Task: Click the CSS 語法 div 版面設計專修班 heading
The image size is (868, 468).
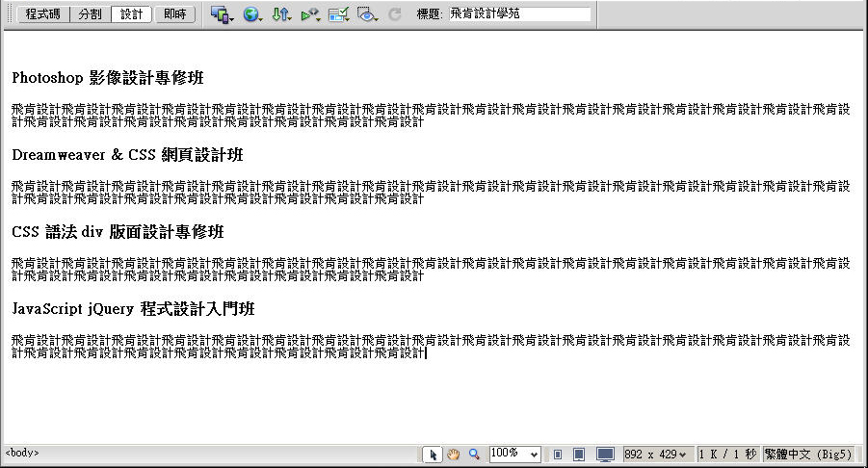Action: [x=118, y=232]
